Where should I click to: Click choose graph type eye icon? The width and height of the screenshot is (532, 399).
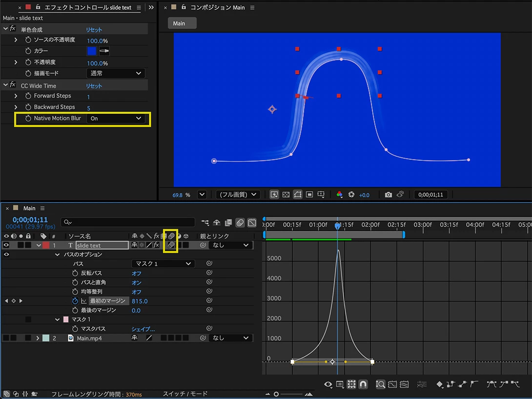point(328,384)
